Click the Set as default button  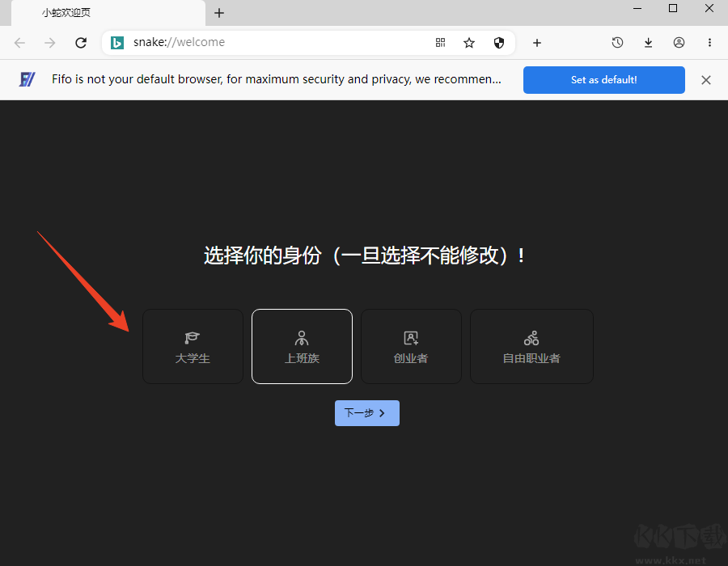[x=603, y=79]
